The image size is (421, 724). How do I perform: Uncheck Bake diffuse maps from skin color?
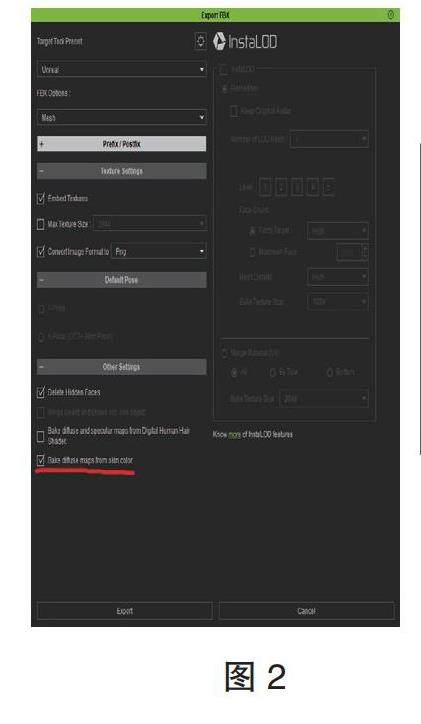[x=41, y=460]
